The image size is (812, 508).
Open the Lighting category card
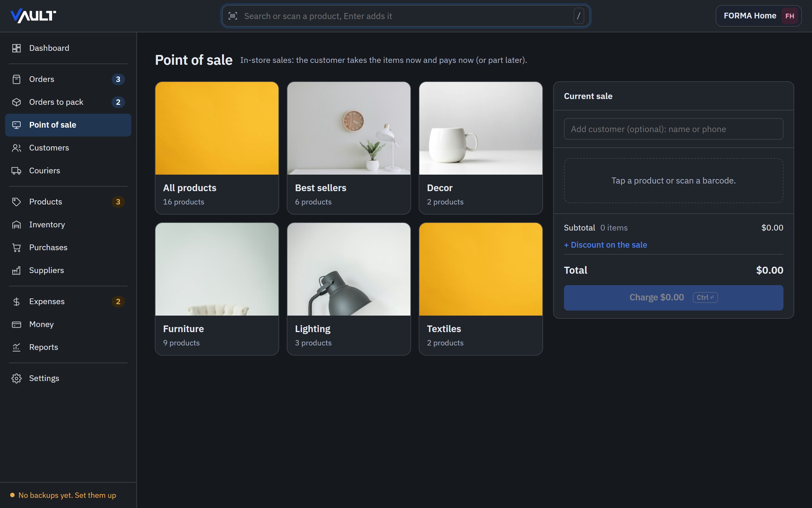point(349,289)
